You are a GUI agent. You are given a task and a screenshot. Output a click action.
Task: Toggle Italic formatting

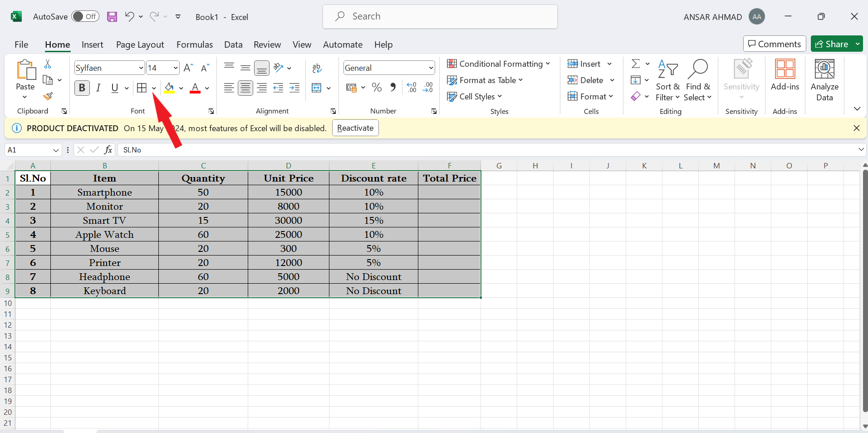tap(98, 88)
